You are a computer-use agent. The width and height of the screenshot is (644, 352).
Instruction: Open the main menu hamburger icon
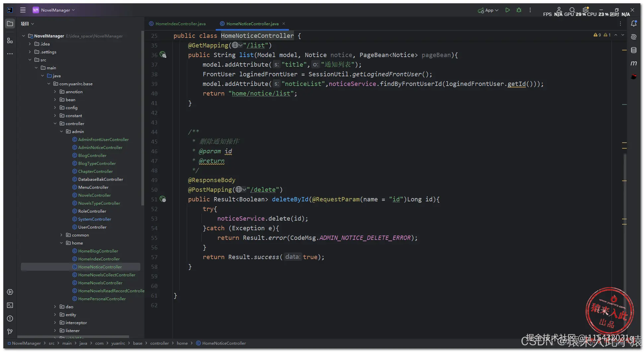pyautogui.click(x=23, y=10)
